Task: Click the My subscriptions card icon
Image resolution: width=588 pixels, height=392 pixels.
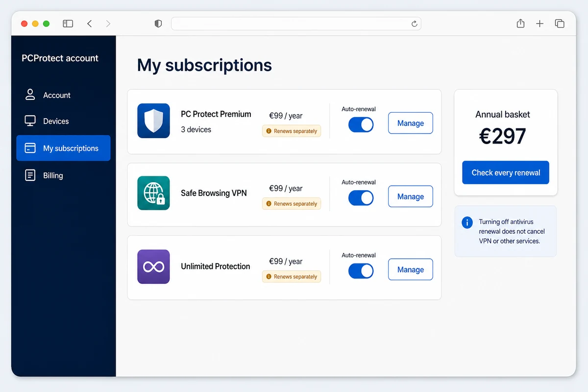Action: click(30, 148)
